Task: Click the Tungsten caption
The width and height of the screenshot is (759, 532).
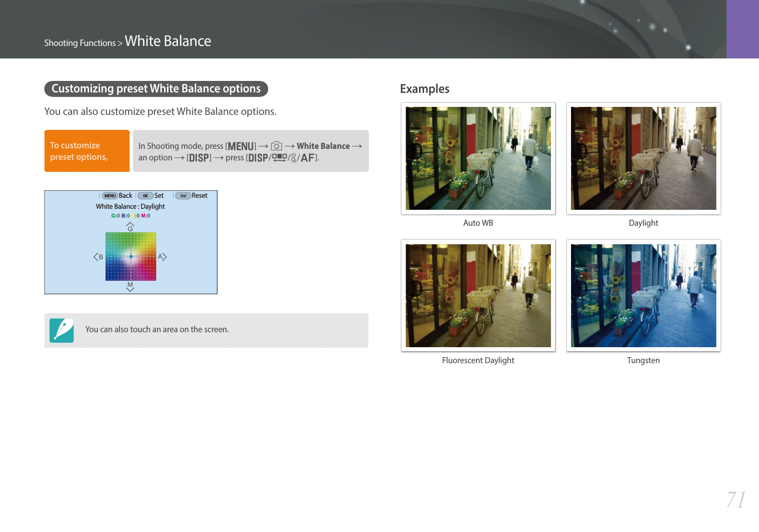Action: click(x=643, y=361)
